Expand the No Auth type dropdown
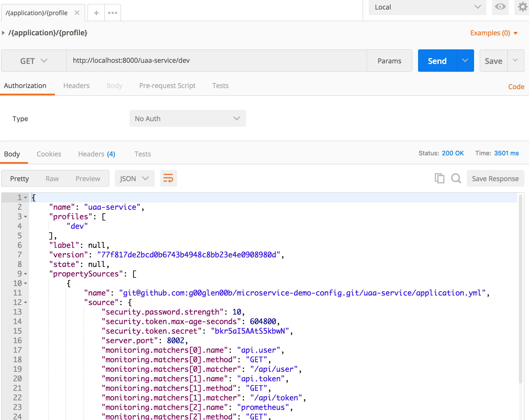The height and width of the screenshot is (420, 529). click(x=187, y=119)
